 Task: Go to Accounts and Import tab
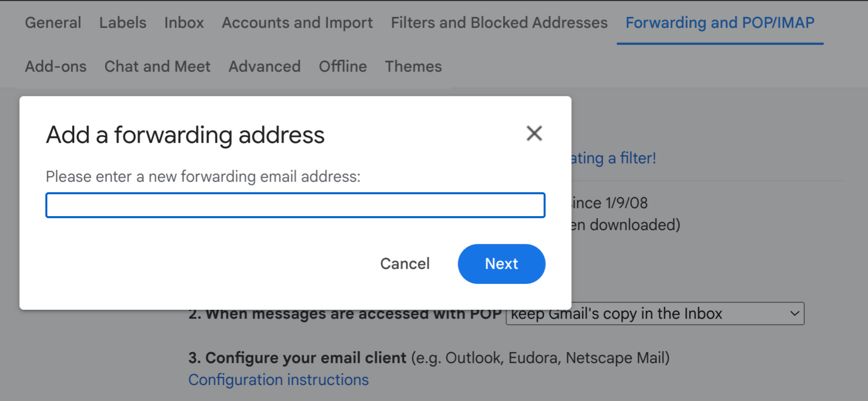pyautogui.click(x=297, y=23)
